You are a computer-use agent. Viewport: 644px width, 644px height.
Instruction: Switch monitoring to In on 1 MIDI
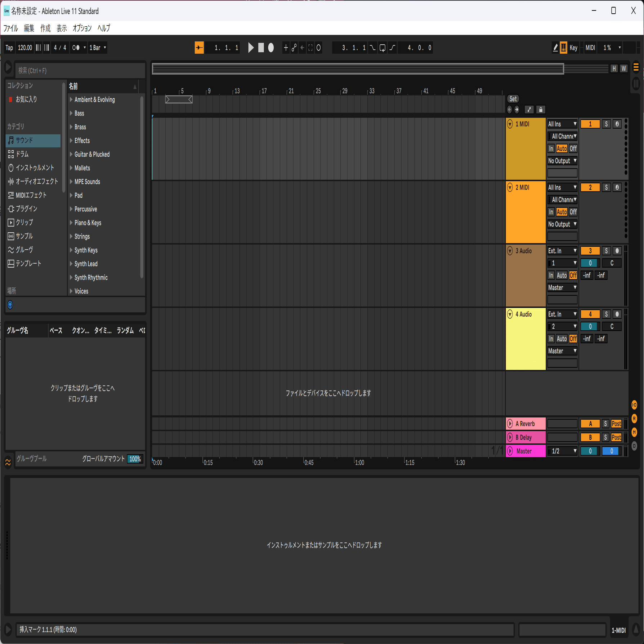[x=551, y=148]
